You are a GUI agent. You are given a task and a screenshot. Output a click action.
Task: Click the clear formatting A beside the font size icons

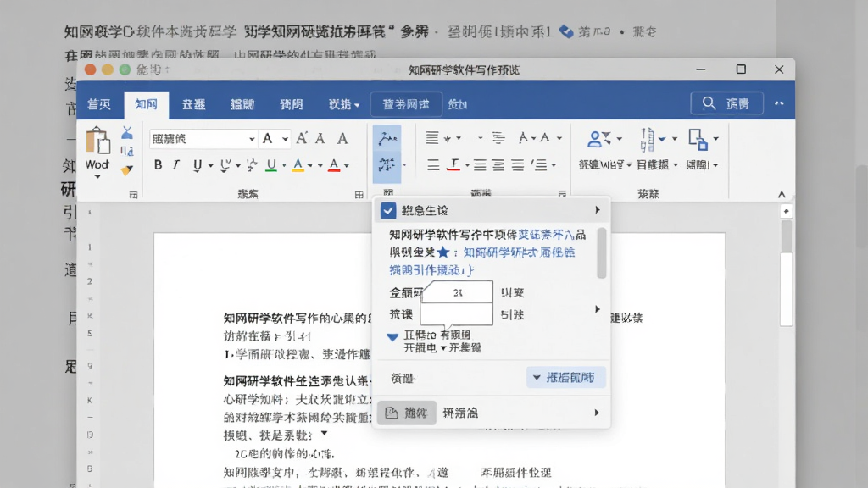click(342, 138)
